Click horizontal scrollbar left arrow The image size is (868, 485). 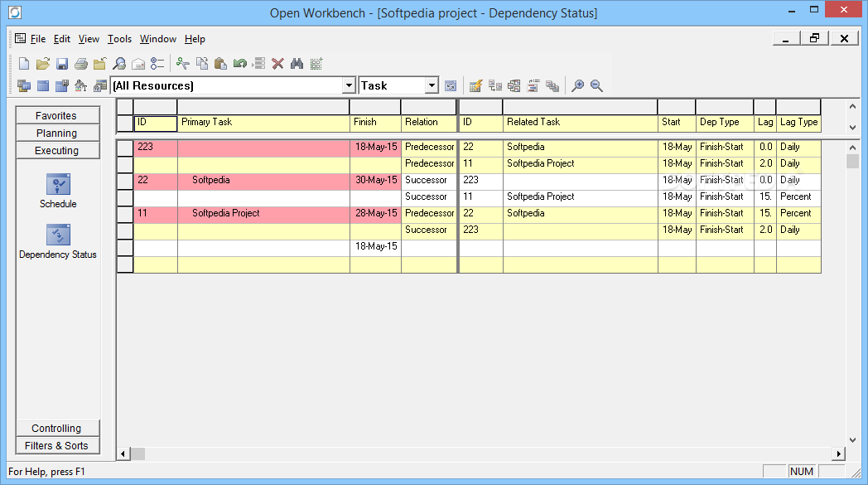click(x=123, y=454)
